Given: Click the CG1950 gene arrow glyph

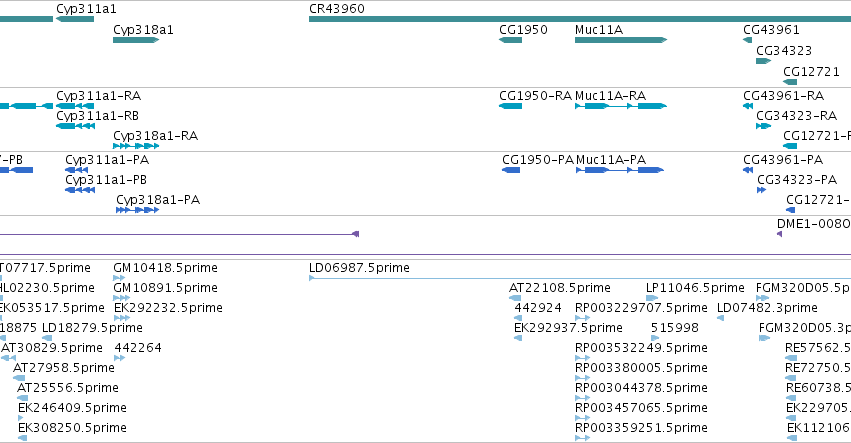Looking at the screenshot, I should [510, 40].
